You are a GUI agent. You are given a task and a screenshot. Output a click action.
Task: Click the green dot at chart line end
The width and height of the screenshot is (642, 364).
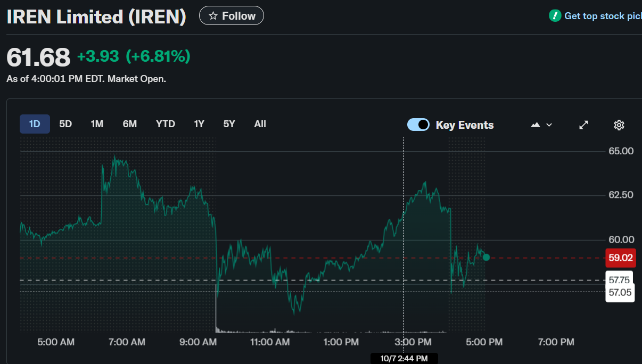(486, 258)
